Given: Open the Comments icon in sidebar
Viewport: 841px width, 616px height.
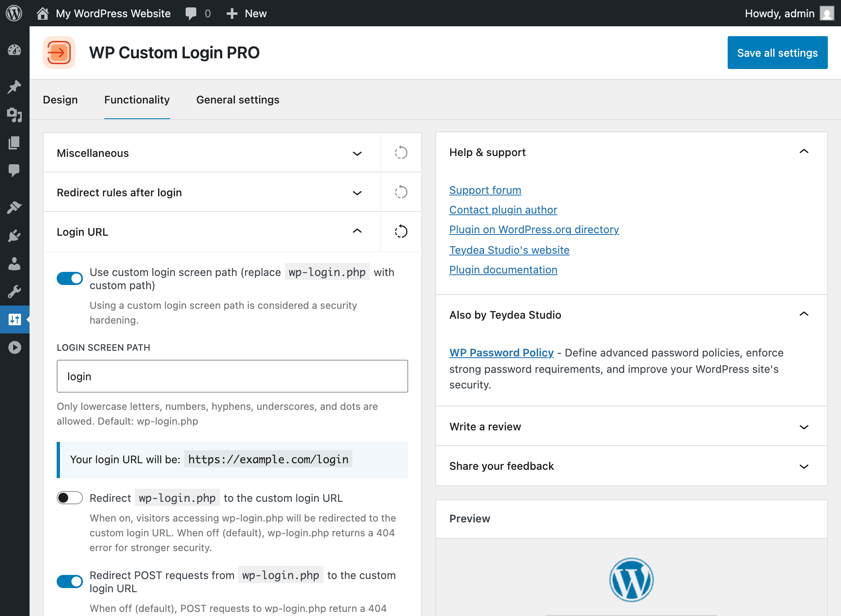Looking at the screenshot, I should click(14, 170).
